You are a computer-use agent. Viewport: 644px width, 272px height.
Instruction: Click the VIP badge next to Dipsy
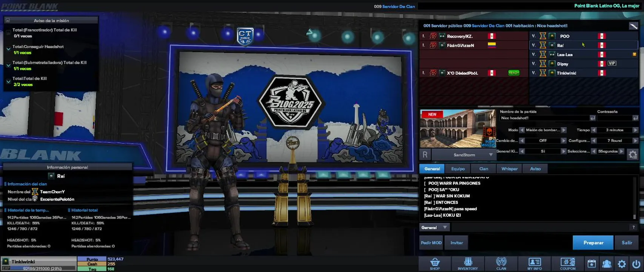pyautogui.click(x=612, y=63)
